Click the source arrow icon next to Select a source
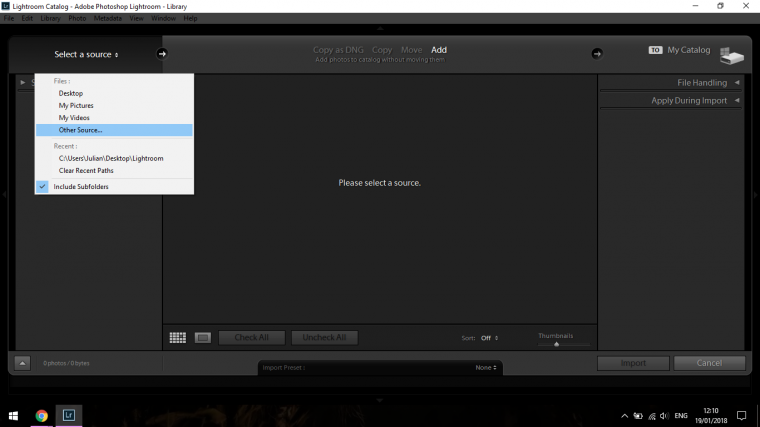 (x=162, y=54)
